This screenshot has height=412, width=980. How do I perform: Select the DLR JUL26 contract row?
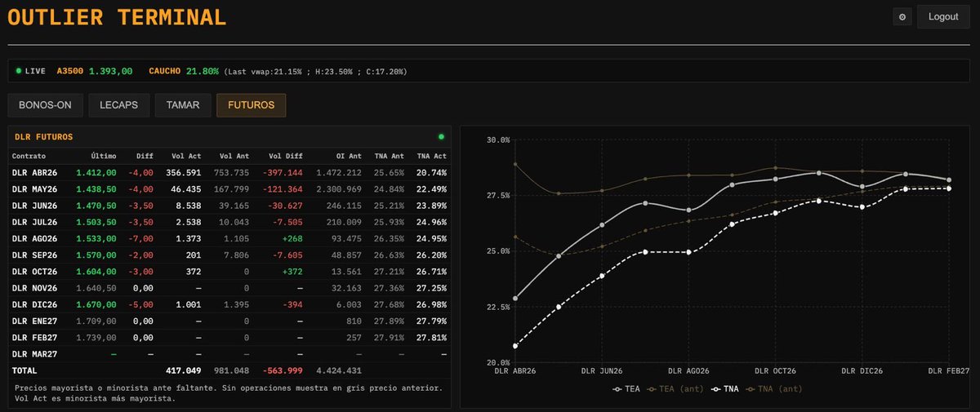[229, 222]
